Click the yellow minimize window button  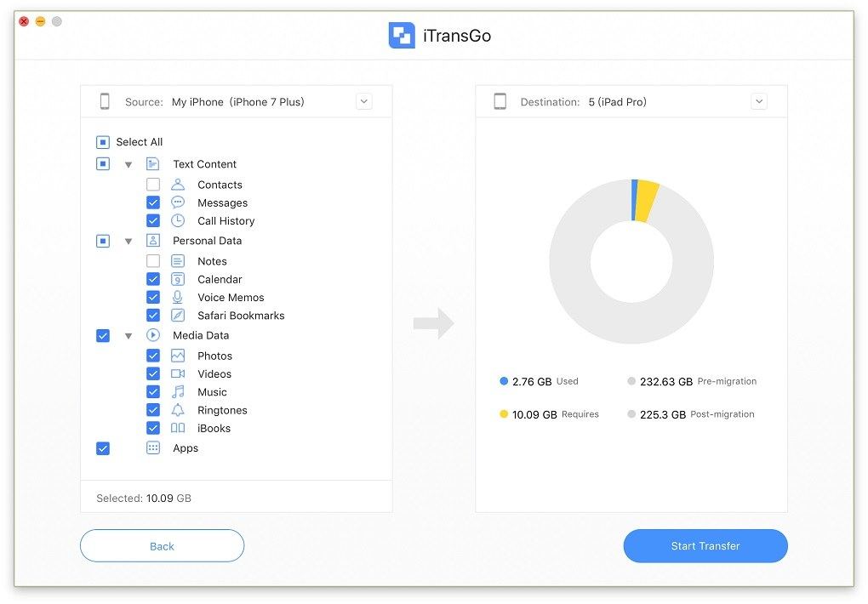coord(40,21)
